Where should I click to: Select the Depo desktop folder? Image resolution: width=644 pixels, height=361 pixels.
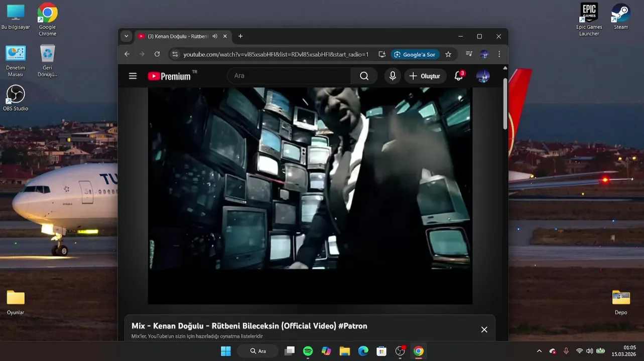621,302
